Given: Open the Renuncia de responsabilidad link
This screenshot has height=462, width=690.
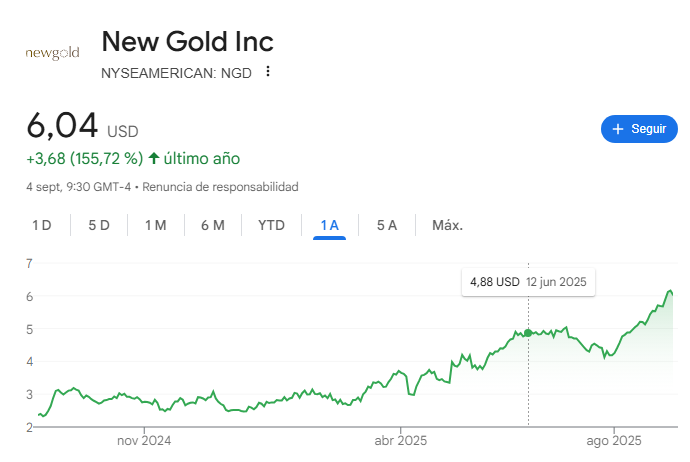Looking at the screenshot, I should 221,187.
